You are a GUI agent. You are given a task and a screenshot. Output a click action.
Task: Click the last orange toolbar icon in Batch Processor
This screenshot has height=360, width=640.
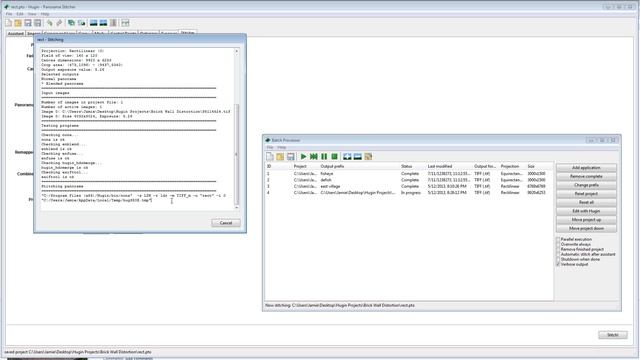pos(368,157)
